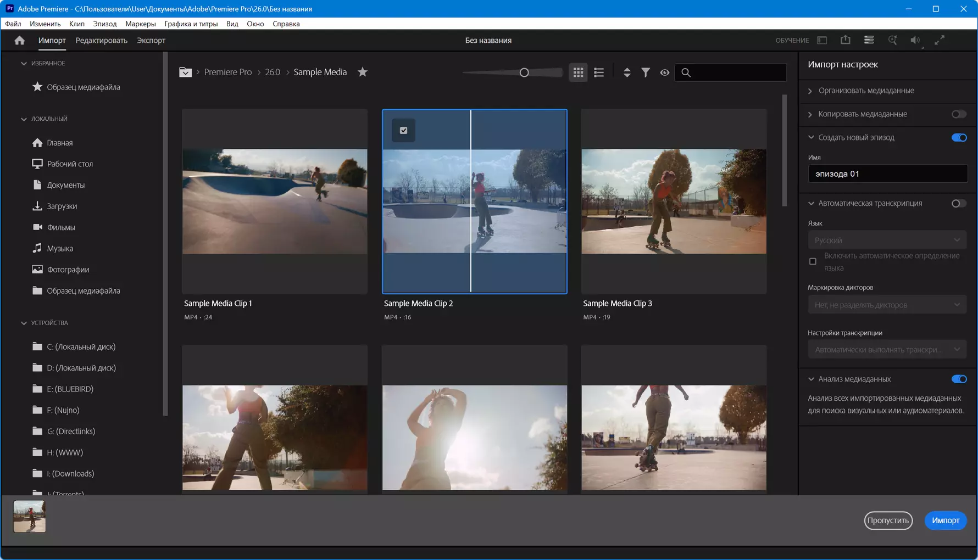Switch to list view
Viewport: 978px width, 560px height.
[599, 72]
